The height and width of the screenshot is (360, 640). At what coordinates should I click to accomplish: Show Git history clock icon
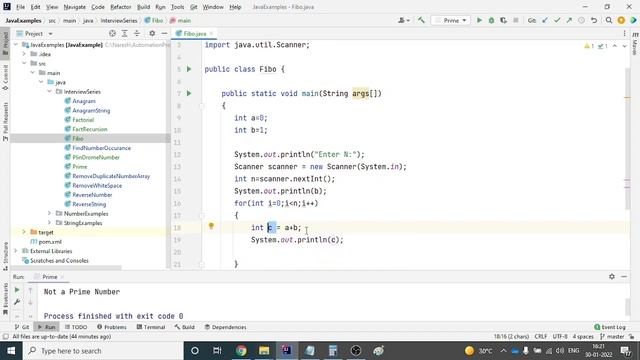pyautogui.click(x=581, y=20)
